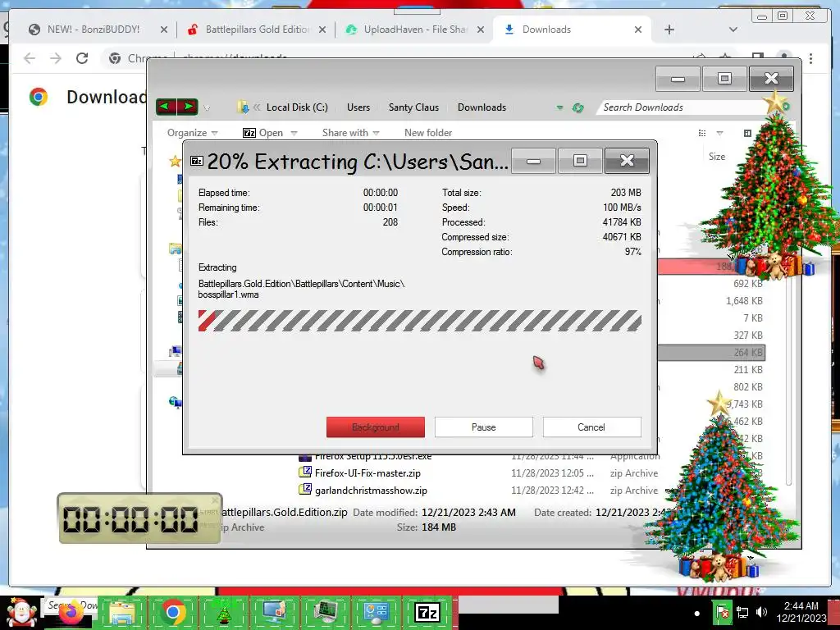Switch to the UploadHaven tab

pyautogui.click(x=414, y=30)
